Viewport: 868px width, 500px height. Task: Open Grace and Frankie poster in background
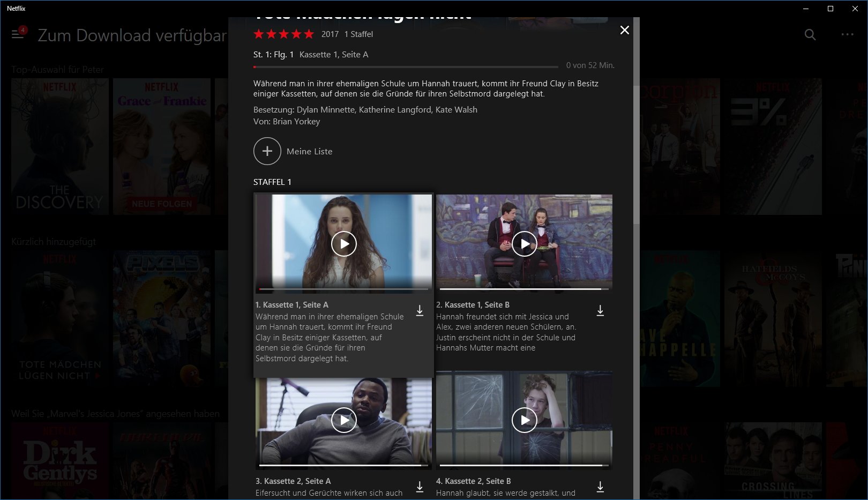pos(162,146)
